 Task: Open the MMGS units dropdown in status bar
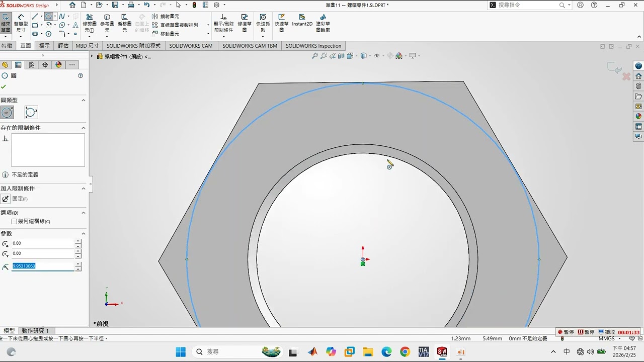coord(620,339)
